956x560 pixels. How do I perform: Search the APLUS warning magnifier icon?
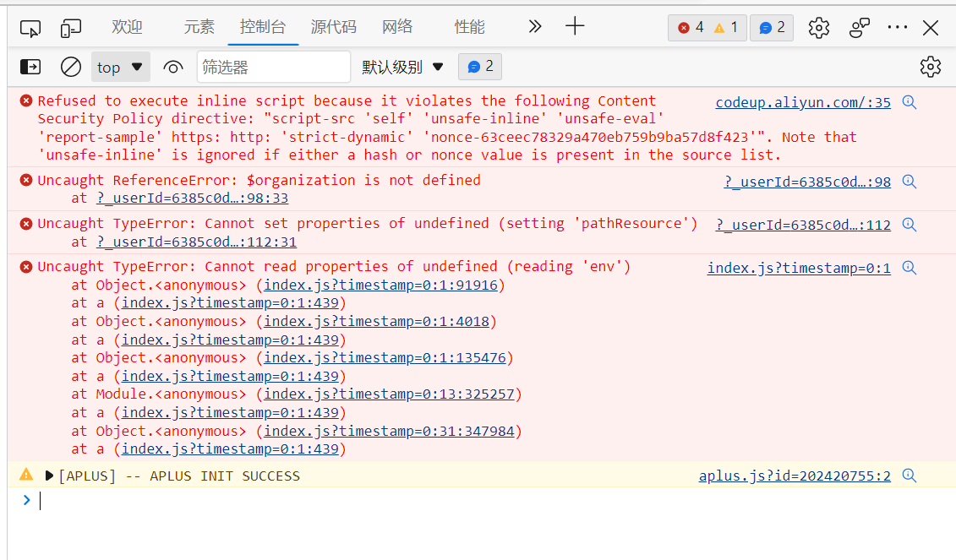909,476
